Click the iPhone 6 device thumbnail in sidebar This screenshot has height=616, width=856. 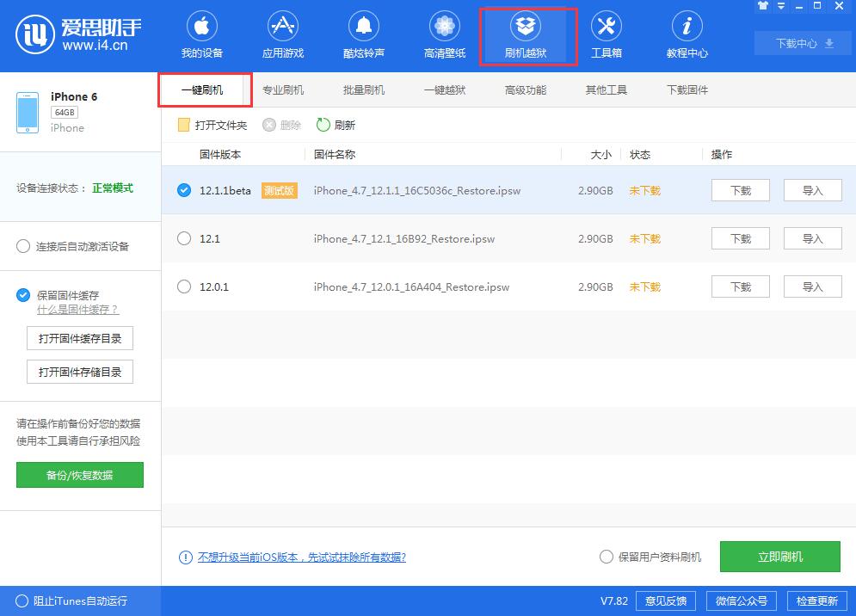[x=27, y=112]
